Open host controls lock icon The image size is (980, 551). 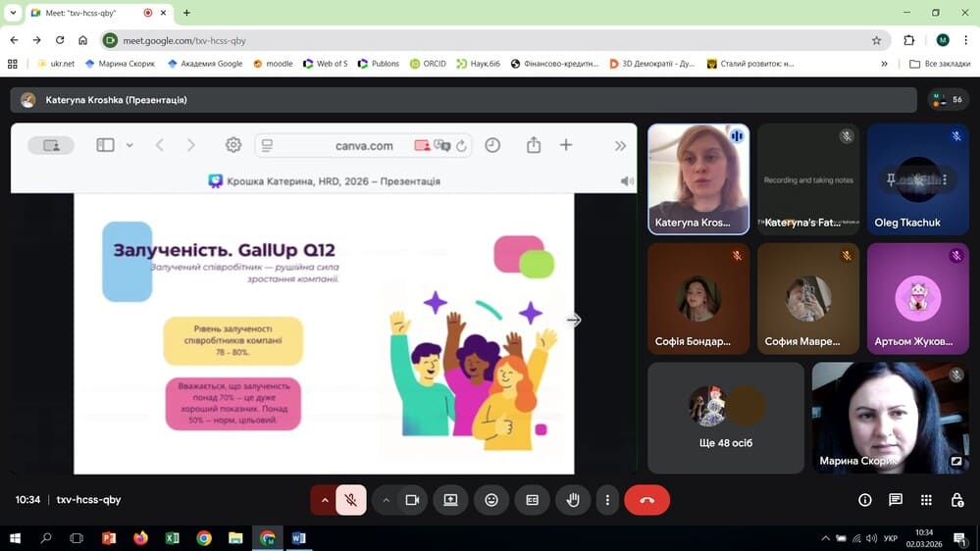pos(956,500)
